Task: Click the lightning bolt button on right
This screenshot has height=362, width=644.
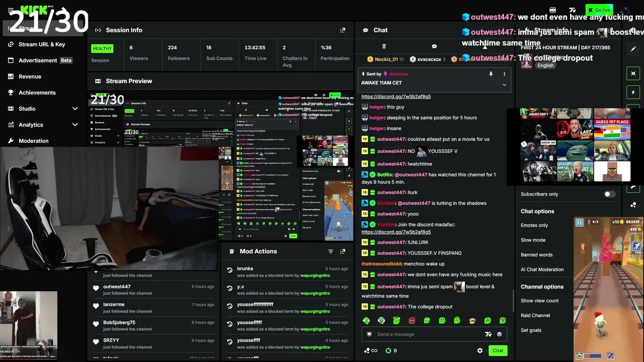Action: pyautogui.click(x=633, y=93)
